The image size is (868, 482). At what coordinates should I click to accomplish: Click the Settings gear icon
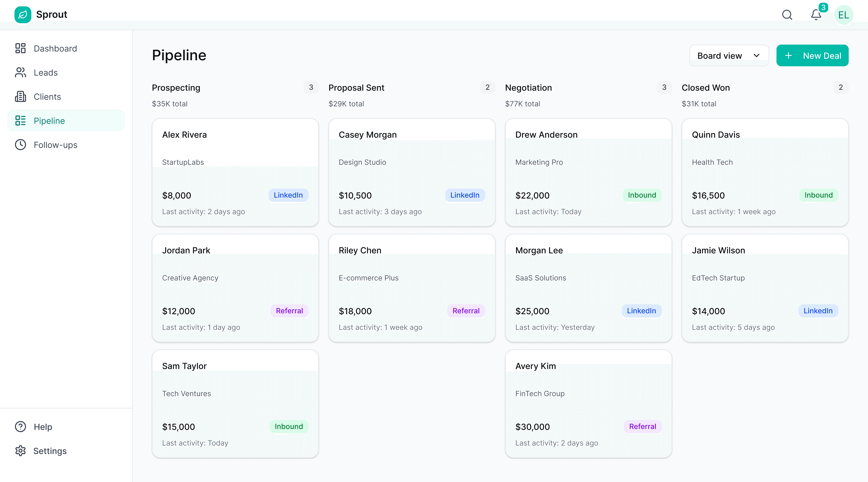pos(20,451)
